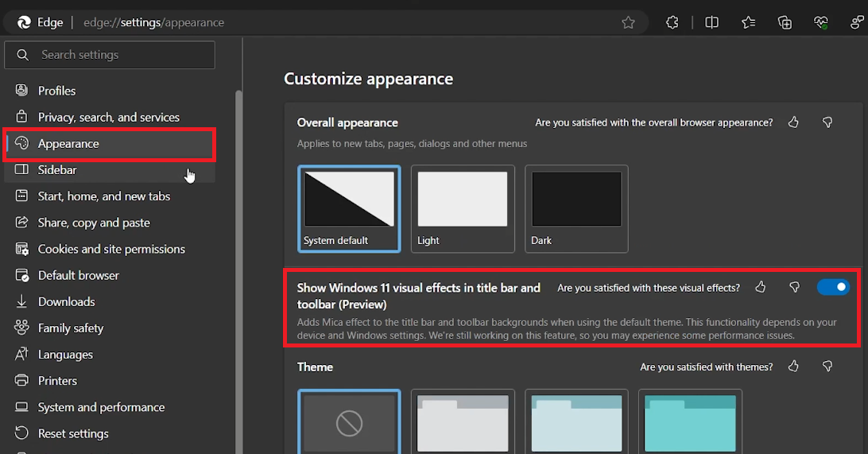Image resolution: width=868 pixels, height=454 pixels.
Task: Thumbs down for themes
Action: [x=827, y=366]
